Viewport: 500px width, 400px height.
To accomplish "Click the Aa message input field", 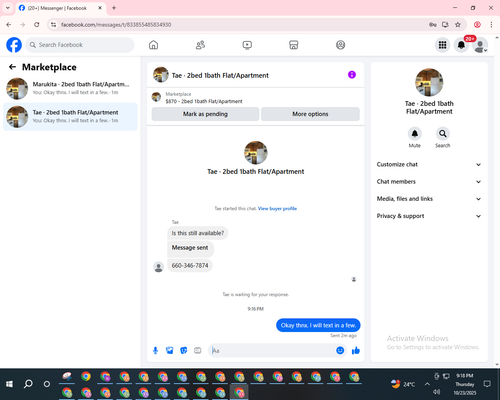I will (272, 350).
